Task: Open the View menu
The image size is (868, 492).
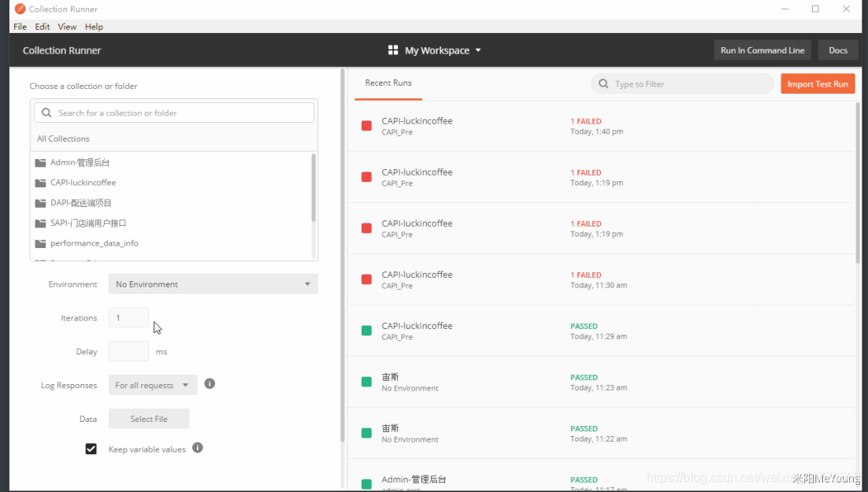Action: click(67, 27)
